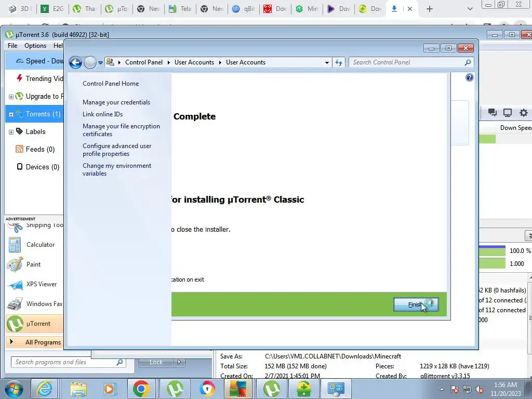Open Link online IDs

click(x=102, y=114)
